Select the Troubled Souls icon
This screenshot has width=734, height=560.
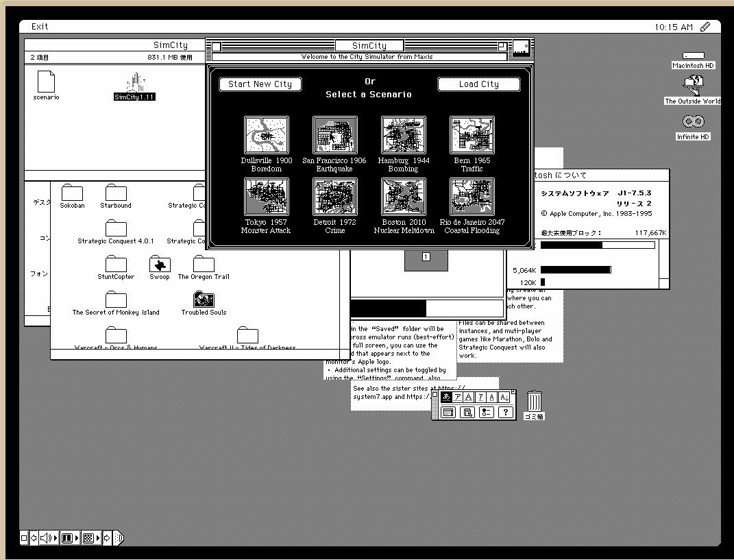tap(204, 303)
